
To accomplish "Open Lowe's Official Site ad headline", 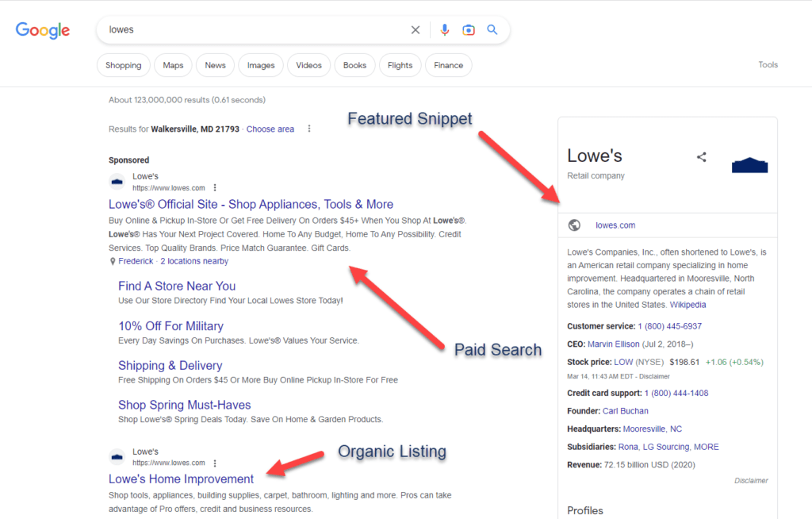I will click(x=251, y=204).
